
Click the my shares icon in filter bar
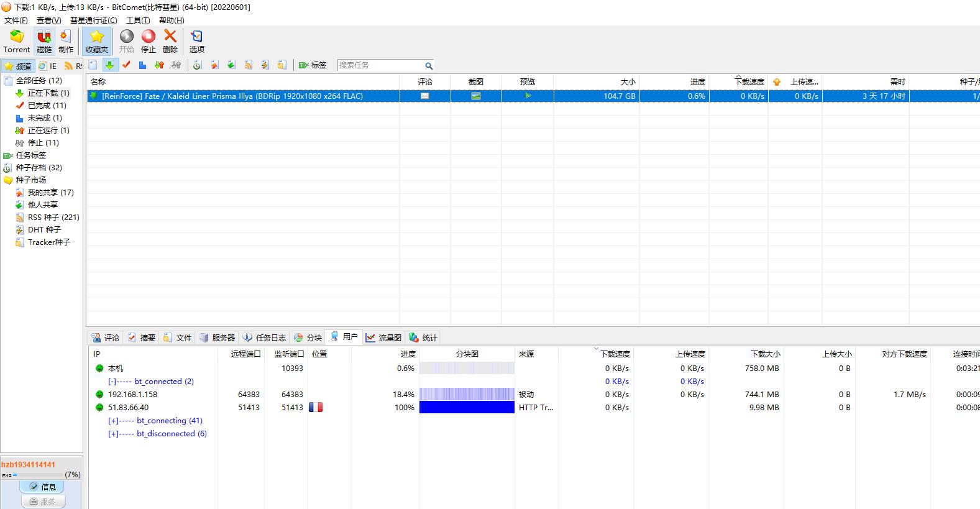click(214, 65)
